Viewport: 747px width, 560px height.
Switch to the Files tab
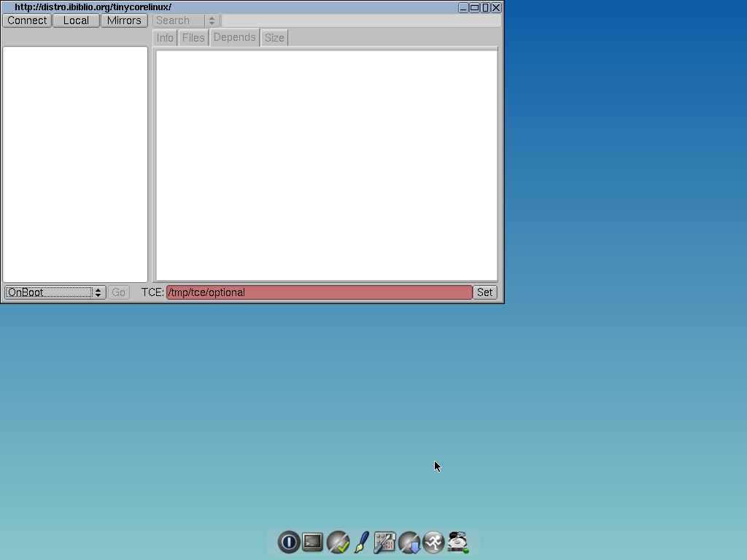click(193, 38)
